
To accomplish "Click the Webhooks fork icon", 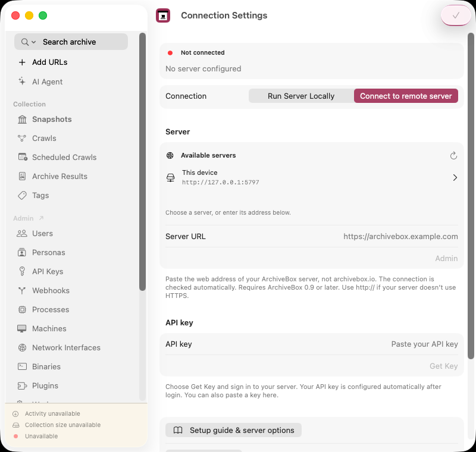I will (22, 290).
